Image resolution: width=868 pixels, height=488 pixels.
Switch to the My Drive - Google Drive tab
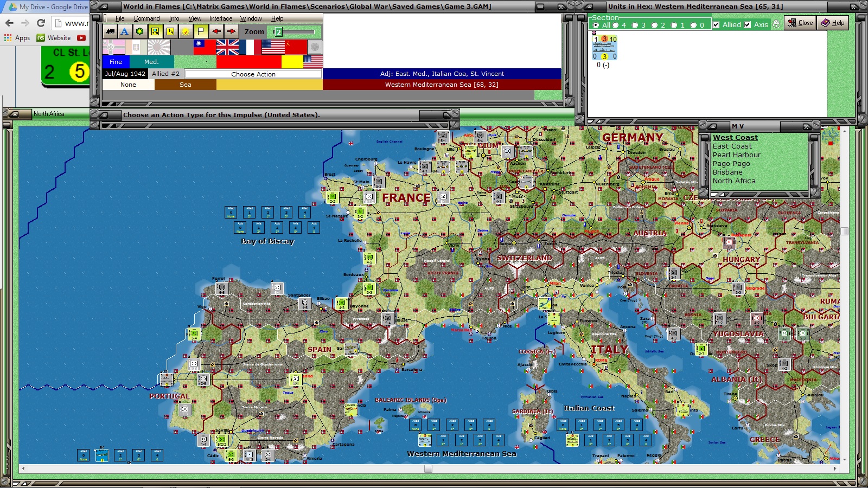click(x=48, y=7)
